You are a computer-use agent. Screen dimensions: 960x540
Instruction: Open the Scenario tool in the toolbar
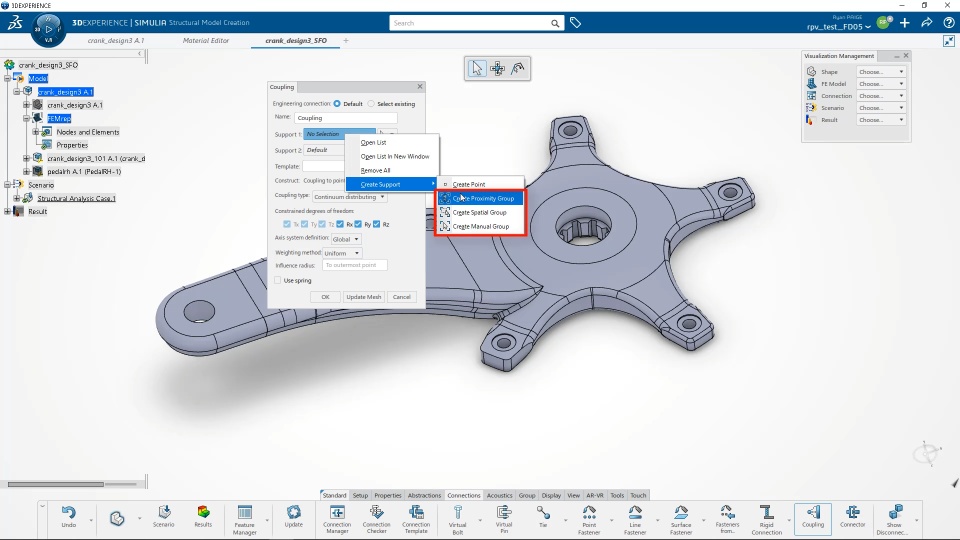pyautogui.click(x=163, y=517)
